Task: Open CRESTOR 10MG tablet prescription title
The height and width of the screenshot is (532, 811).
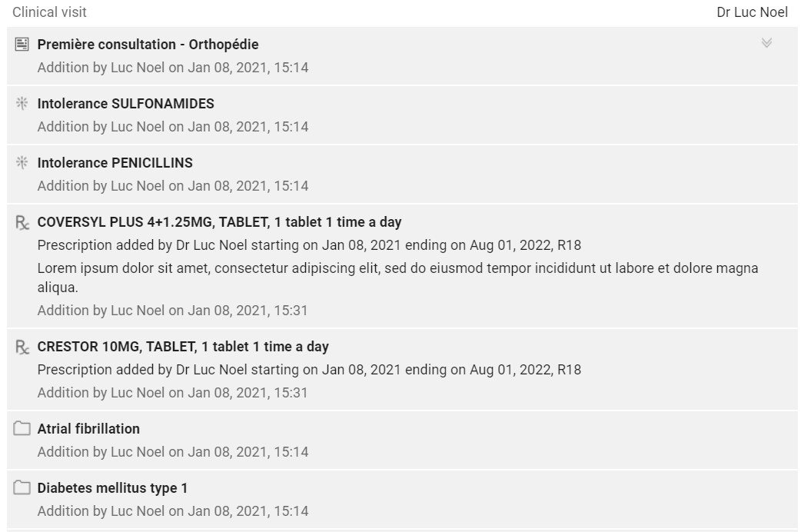Action: [x=183, y=347]
